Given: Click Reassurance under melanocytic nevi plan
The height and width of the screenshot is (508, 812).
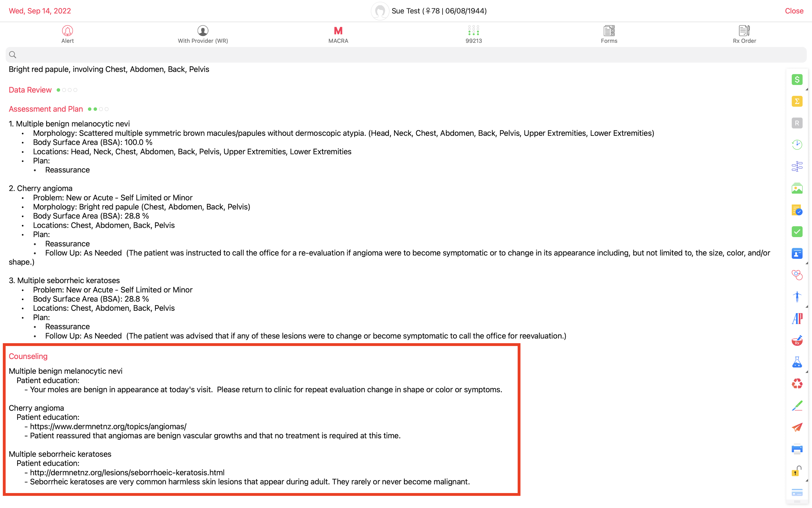Looking at the screenshot, I should point(67,170).
